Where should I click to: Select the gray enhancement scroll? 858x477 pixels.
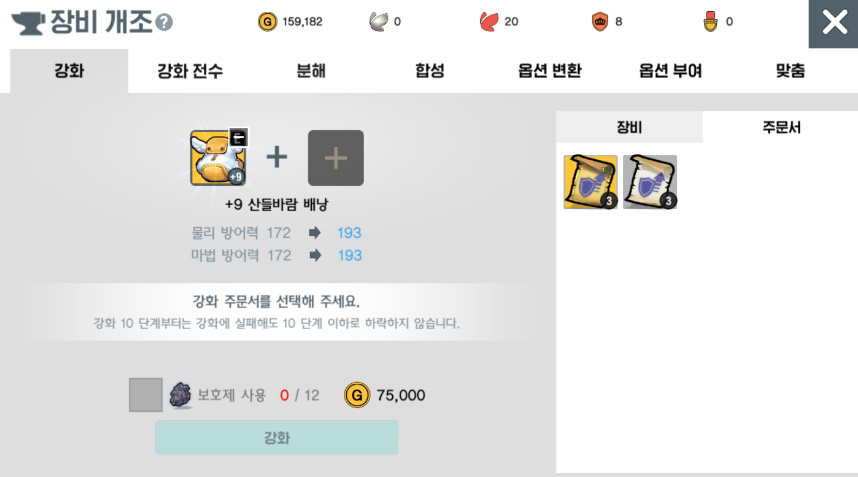click(x=650, y=182)
